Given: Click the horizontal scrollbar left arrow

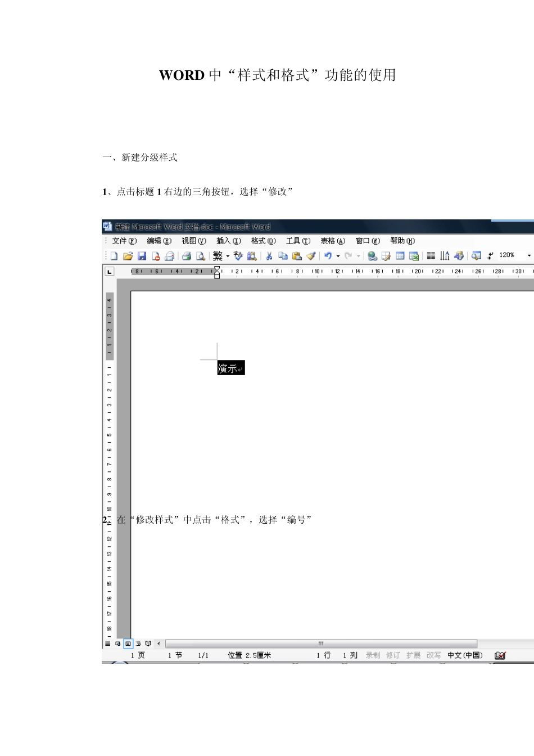Looking at the screenshot, I should point(159,643).
